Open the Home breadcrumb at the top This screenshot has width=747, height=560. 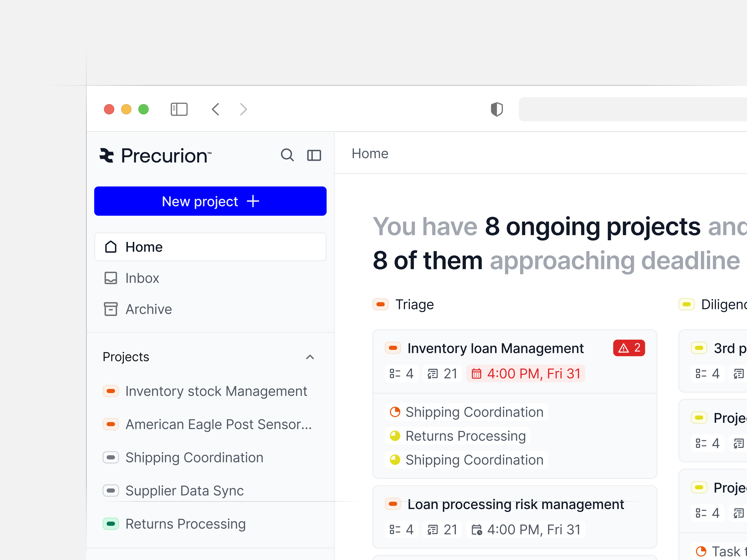[370, 154]
